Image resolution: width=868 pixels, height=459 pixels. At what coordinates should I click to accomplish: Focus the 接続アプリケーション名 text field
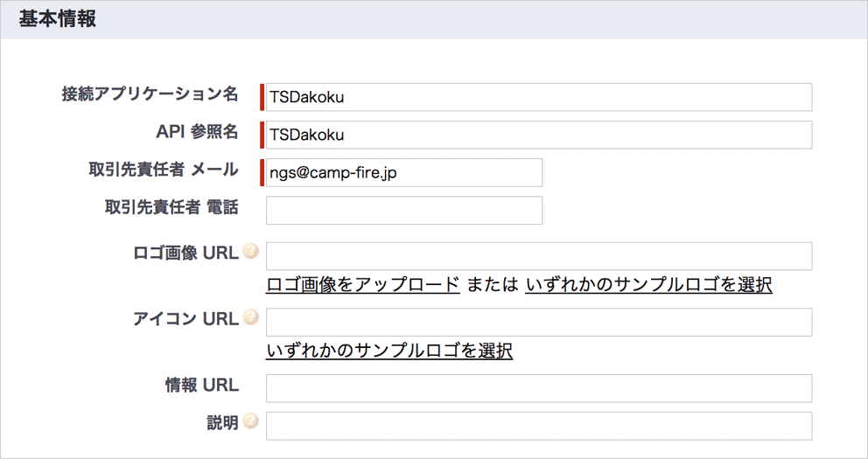[x=538, y=97]
